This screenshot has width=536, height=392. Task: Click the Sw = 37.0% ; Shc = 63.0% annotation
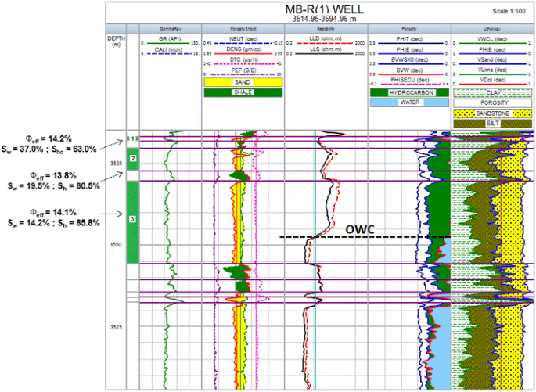49,149
